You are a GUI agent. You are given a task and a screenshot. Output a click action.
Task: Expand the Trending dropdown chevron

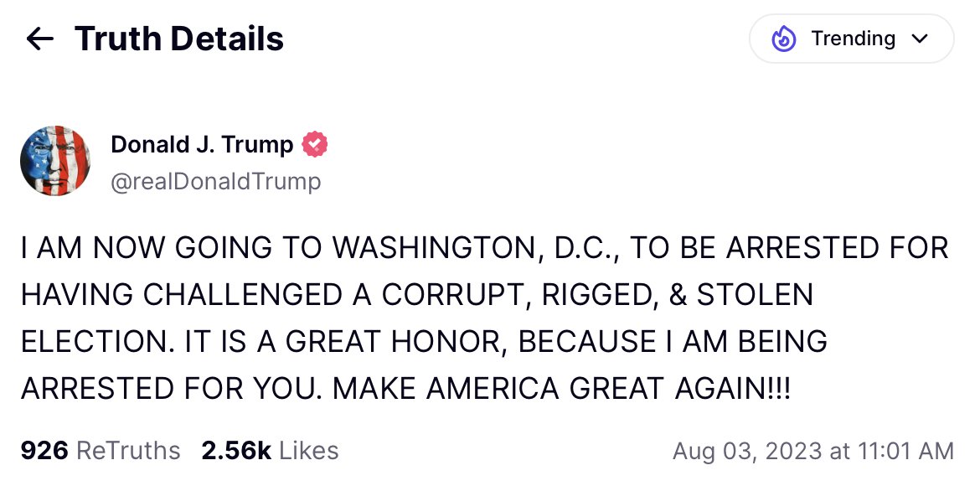click(919, 39)
